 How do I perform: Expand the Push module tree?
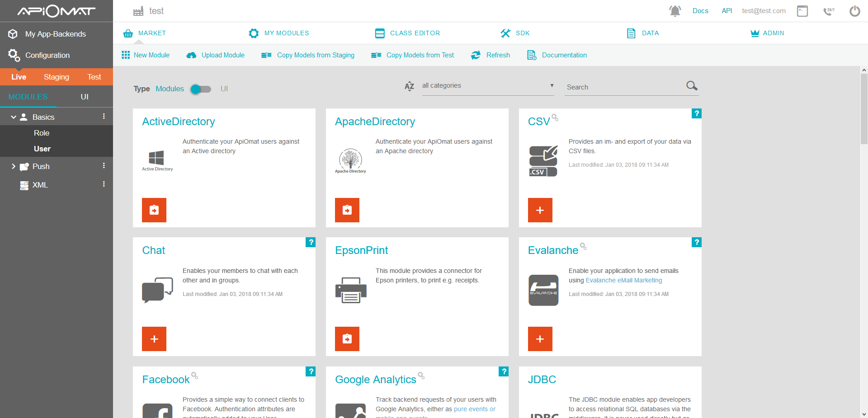click(x=14, y=166)
